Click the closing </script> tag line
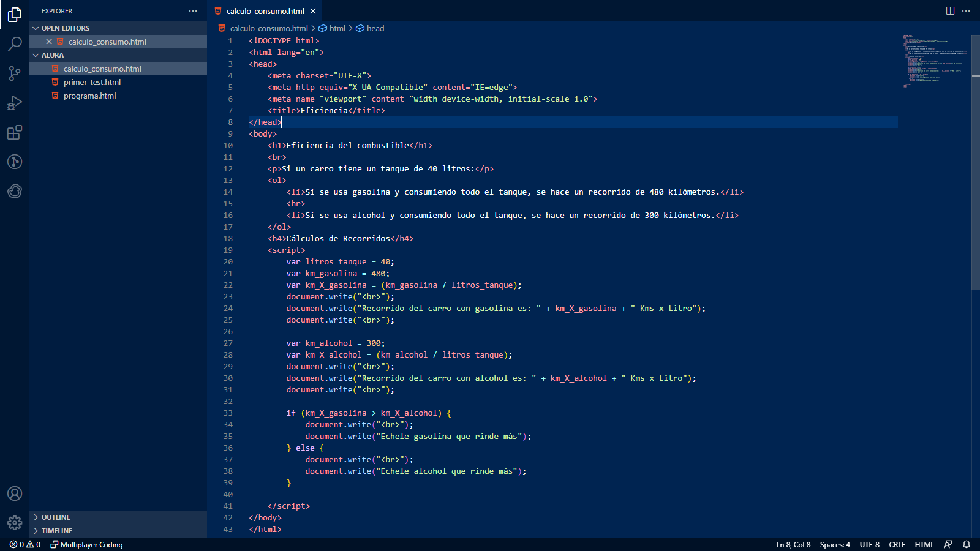Viewport: 980px width, 551px height. tap(288, 506)
